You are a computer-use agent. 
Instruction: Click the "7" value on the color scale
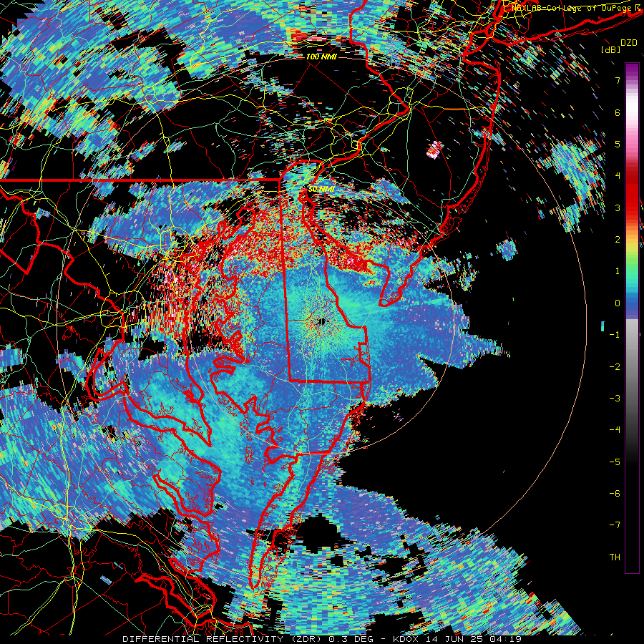coord(618,80)
